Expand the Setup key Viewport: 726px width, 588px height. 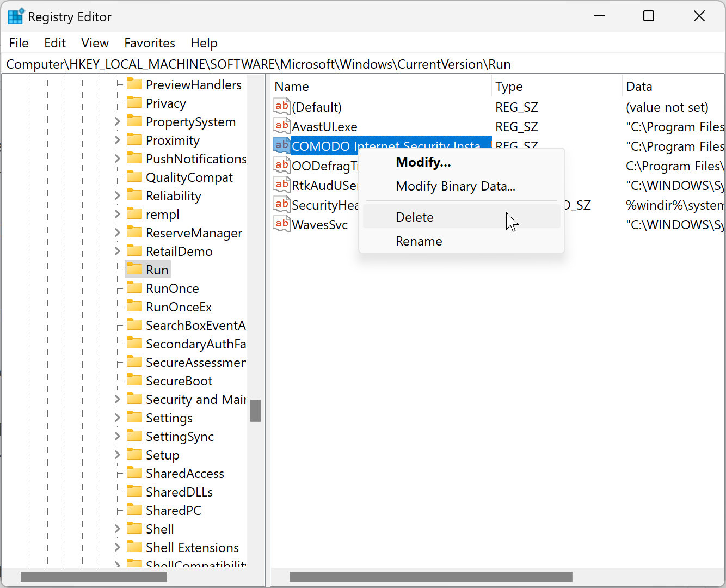coord(117,455)
